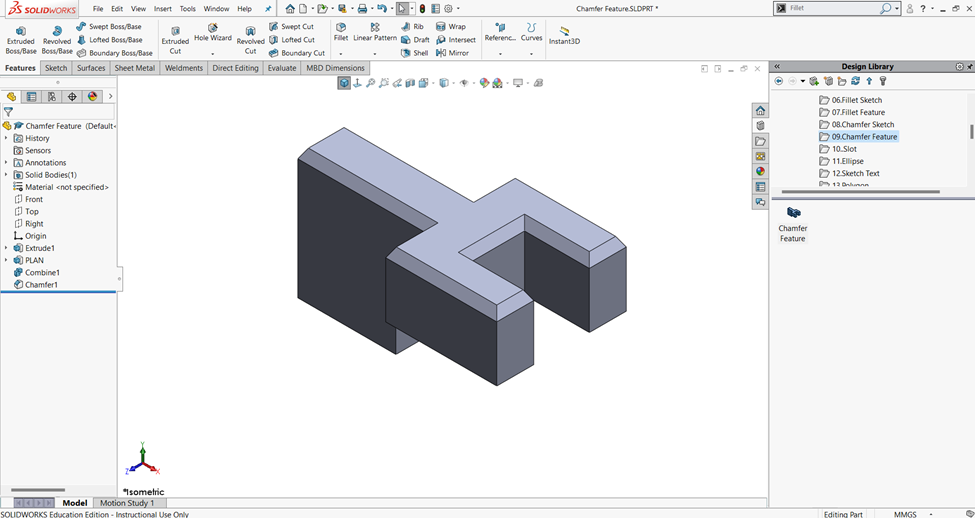
Task: Open the Hole Wizard tool
Action: (213, 33)
